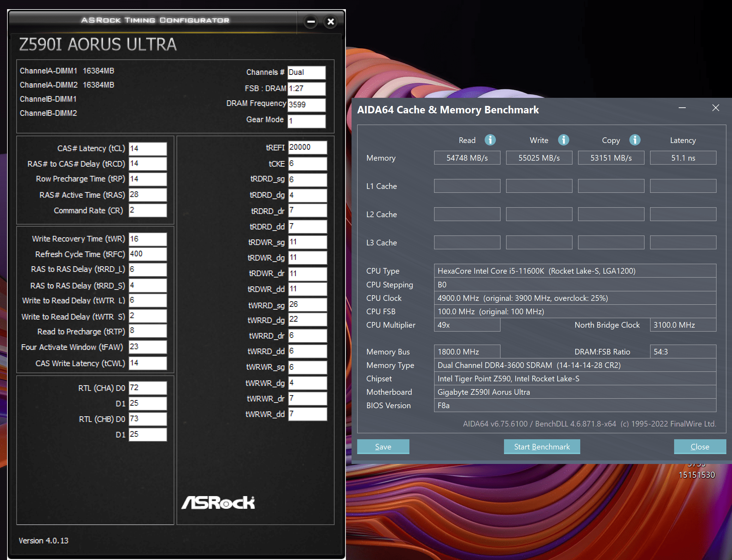Click the Save button in AIDA64
The height and width of the screenshot is (560, 732).
(x=383, y=447)
